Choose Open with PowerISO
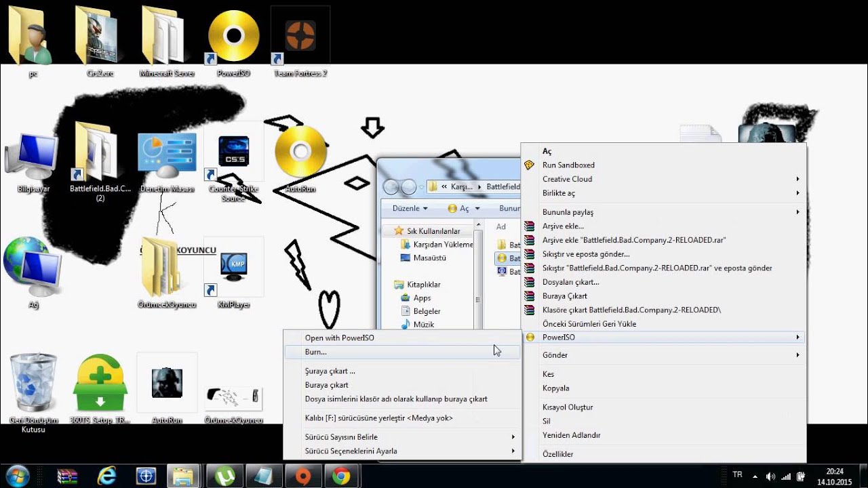Image resolution: width=868 pixels, height=488 pixels. click(x=403, y=338)
